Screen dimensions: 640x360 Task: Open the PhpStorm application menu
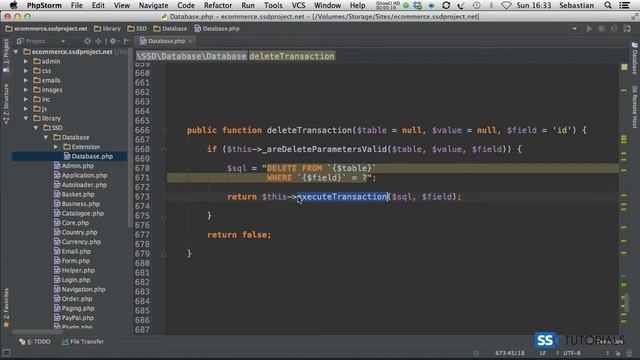pyautogui.click(x=44, y=5)
